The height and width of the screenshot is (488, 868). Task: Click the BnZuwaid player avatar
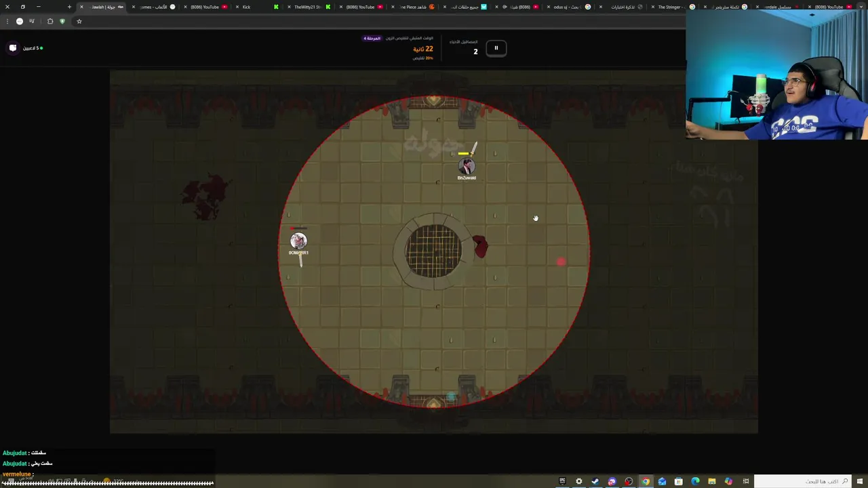[467, 167]
